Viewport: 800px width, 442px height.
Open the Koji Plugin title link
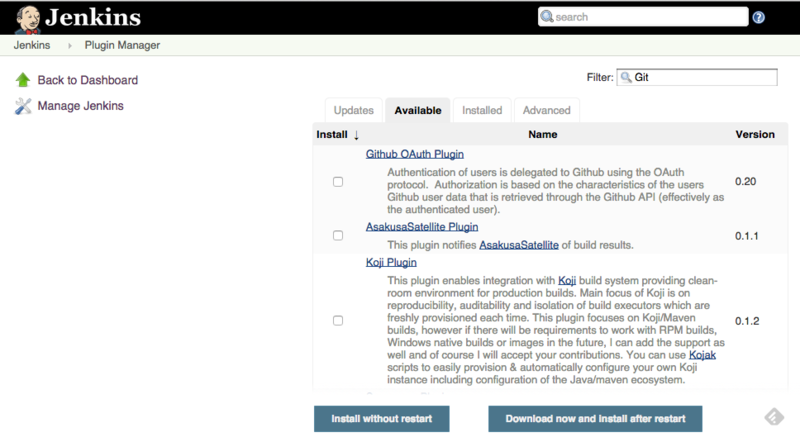(391, 262)
